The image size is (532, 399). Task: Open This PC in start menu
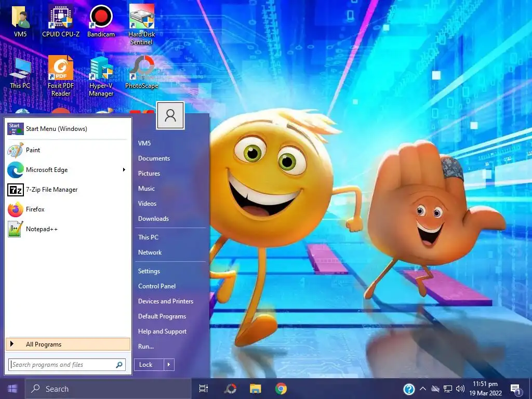[148, 237]
